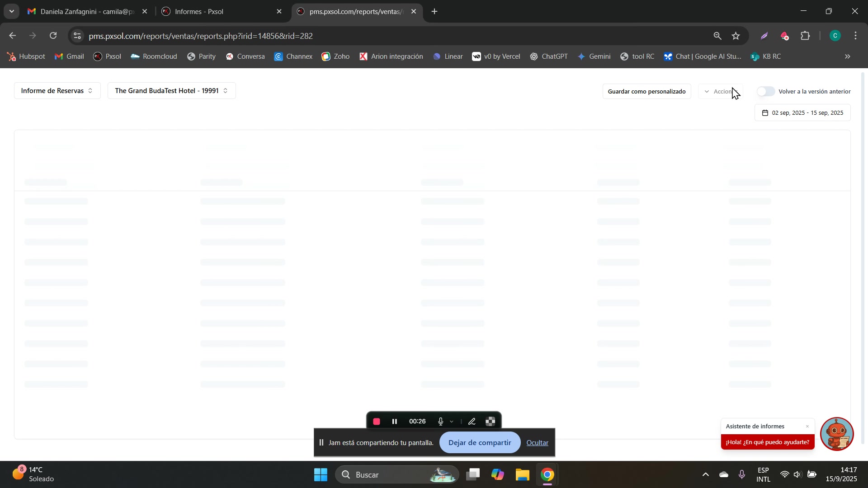Click Dejar de compartir button
The height and width of the screenshot is (488, 868).
(480, 443)
